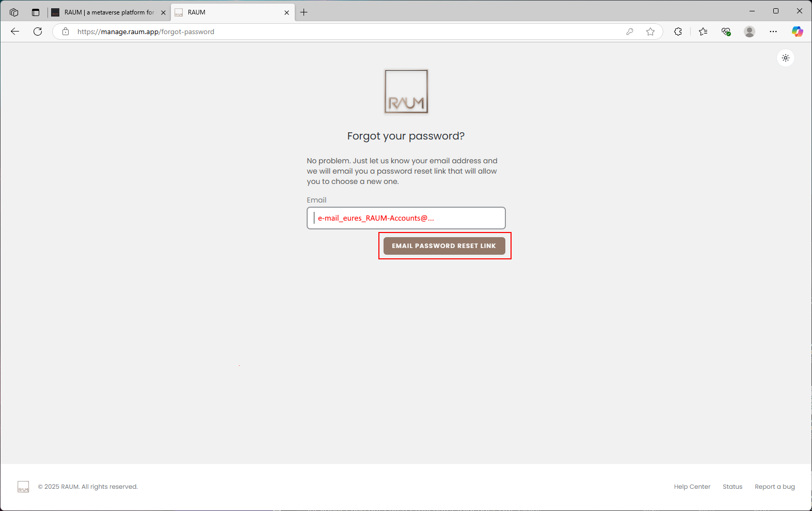The width and height of the screenshot is (812, 511).
Task: Close the active RAUM tab
Action: coord(286,12)
